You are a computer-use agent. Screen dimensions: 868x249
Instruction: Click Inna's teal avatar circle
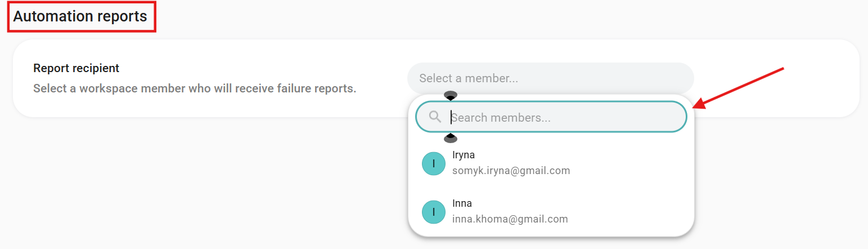(x=434, y=212)
